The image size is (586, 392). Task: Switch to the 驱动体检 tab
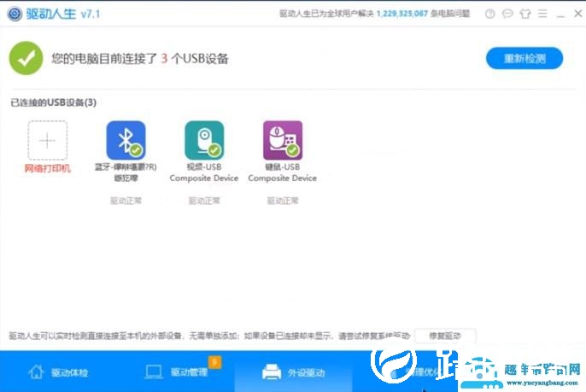click(x=58, y=372)
